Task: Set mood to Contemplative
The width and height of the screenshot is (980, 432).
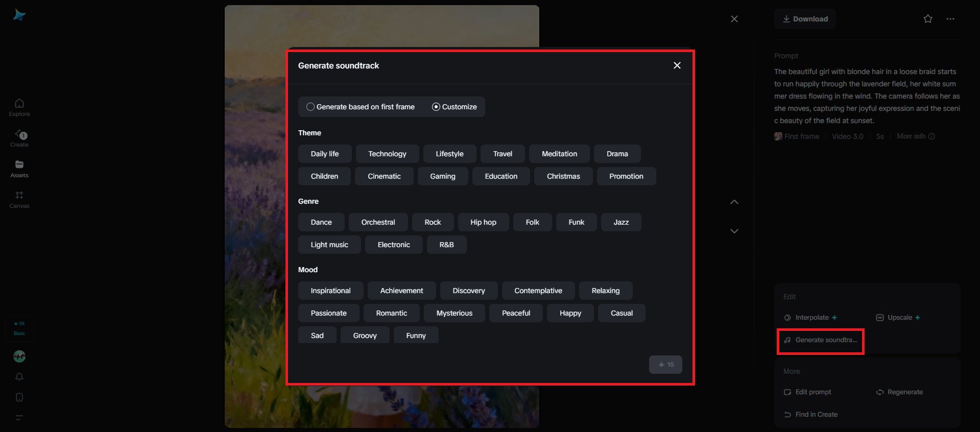Action: tap(538, 291)
